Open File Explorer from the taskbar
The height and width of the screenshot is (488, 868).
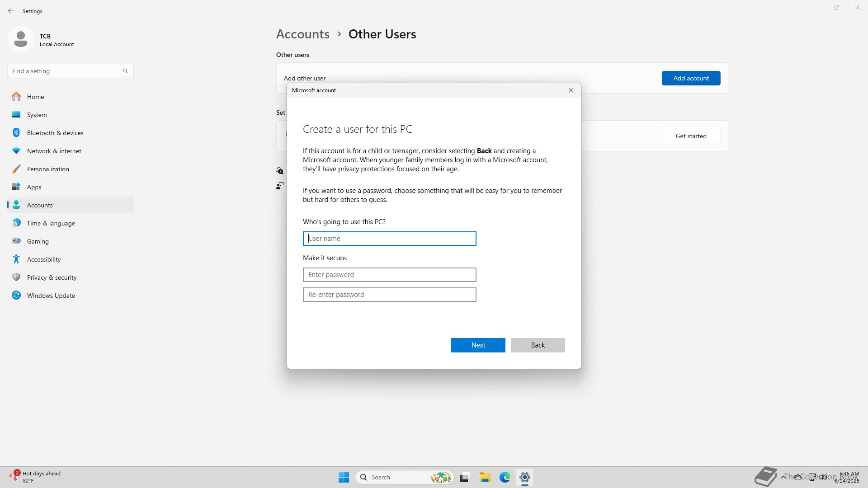[485, 477]
